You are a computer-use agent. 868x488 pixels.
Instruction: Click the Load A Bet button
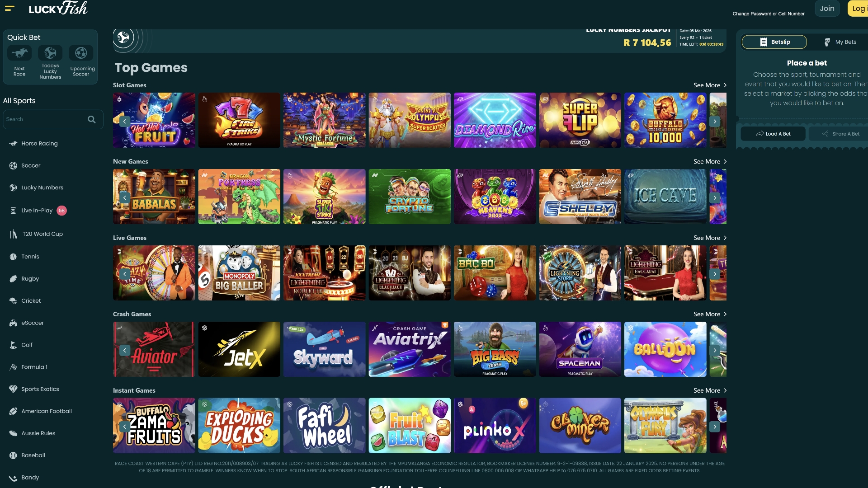click(x=773, y=134)
